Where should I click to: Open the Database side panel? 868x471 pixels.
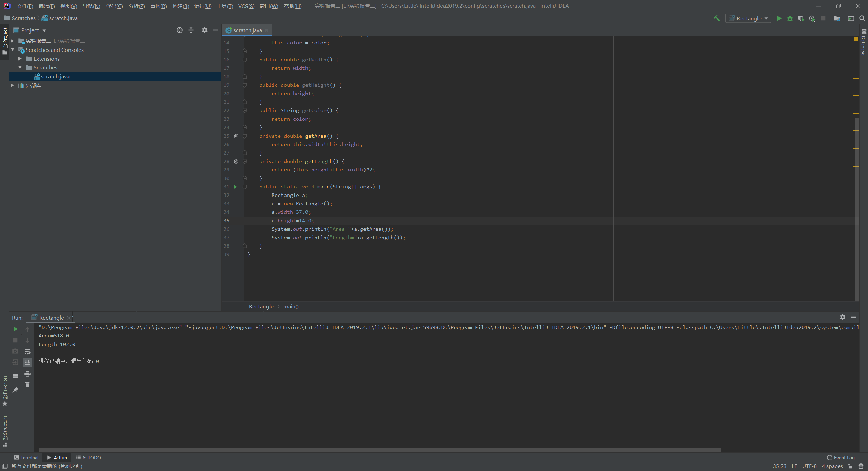point(863,42)
